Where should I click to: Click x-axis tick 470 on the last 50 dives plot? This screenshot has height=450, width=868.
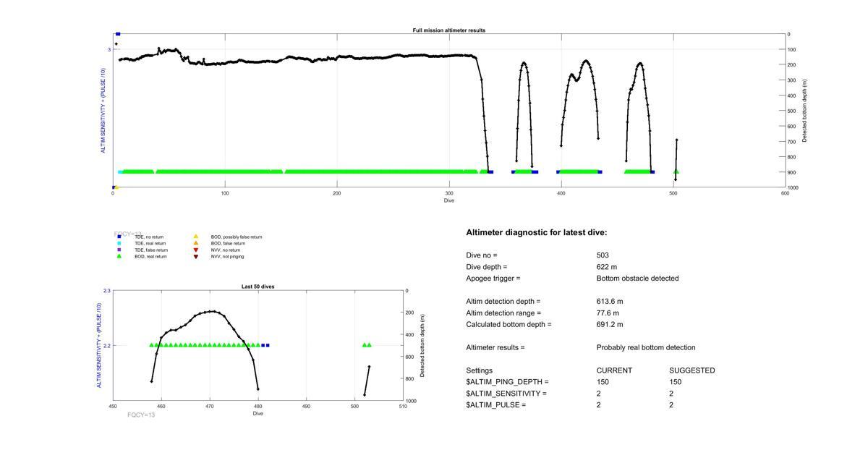(210, 407)
